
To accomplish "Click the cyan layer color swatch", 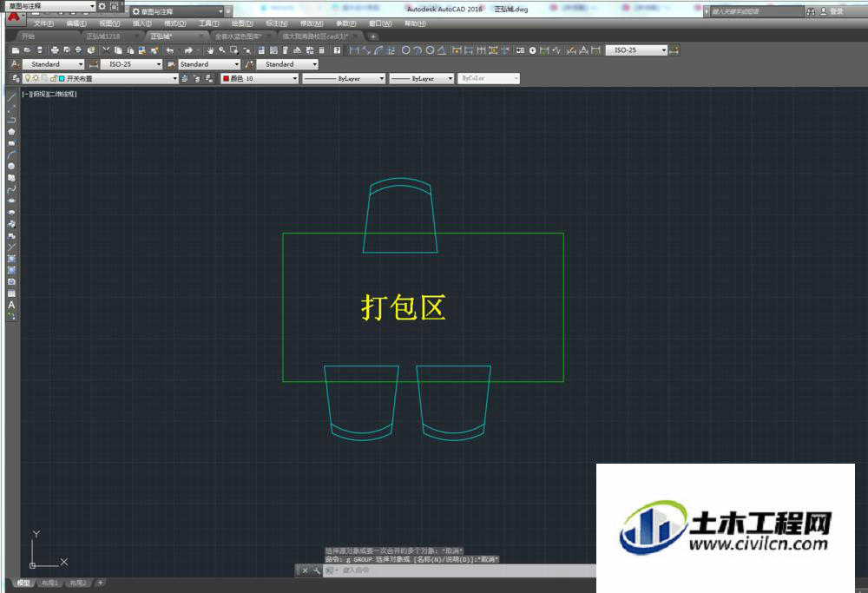I will click(62, 79).
